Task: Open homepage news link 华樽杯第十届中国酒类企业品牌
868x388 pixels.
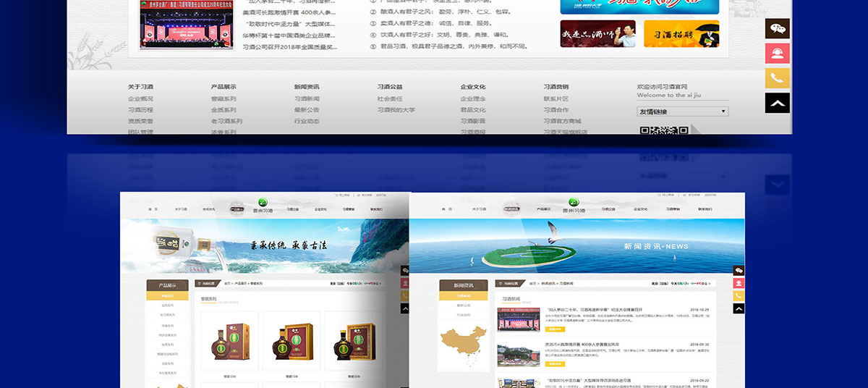Action: pos(289,35)
